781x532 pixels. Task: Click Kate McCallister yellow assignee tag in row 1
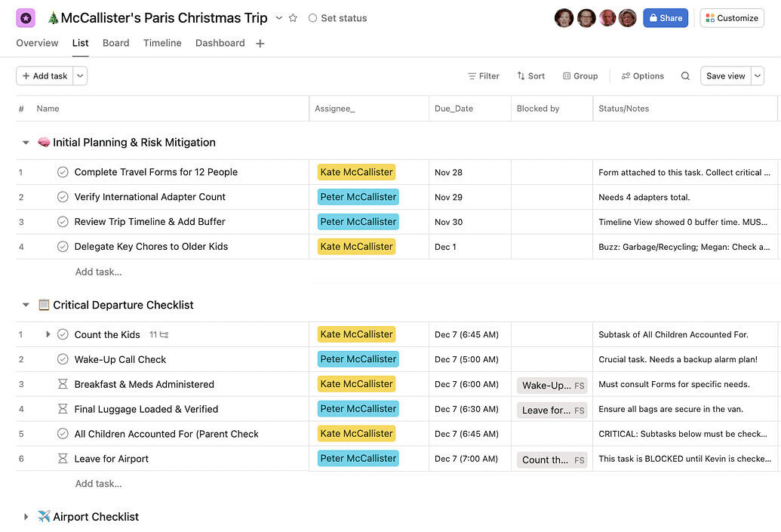356,172
